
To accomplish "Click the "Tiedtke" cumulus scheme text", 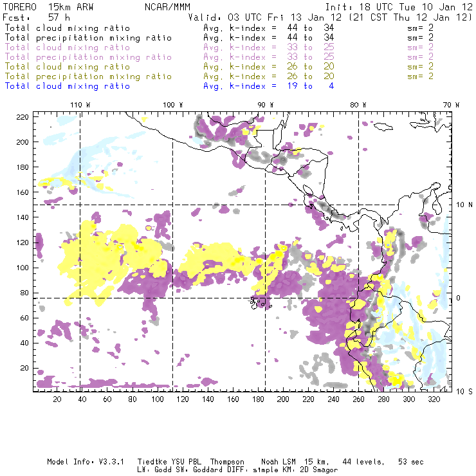I will pyautogui.click(x=152, y=462).
